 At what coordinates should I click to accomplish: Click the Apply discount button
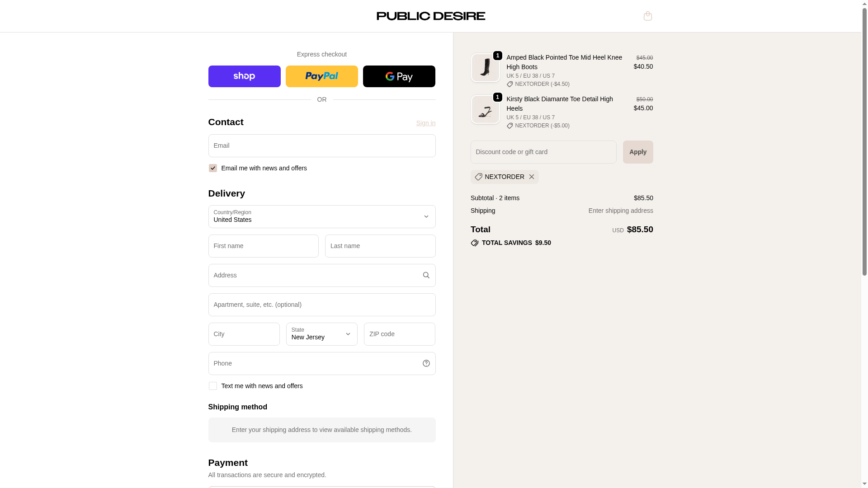tap(637, 152)
